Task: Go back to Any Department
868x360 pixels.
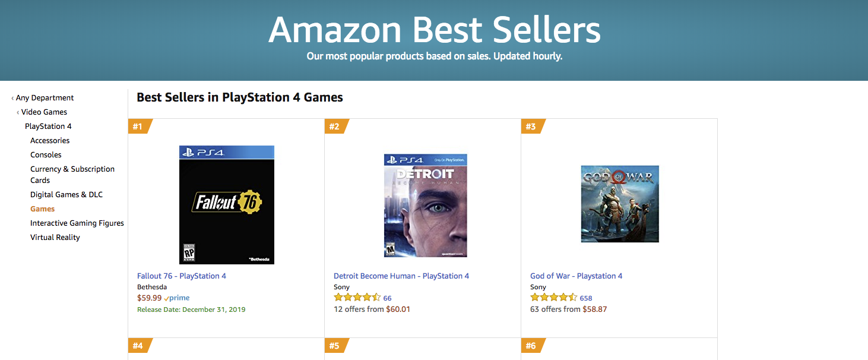Action: coord(45,98)
